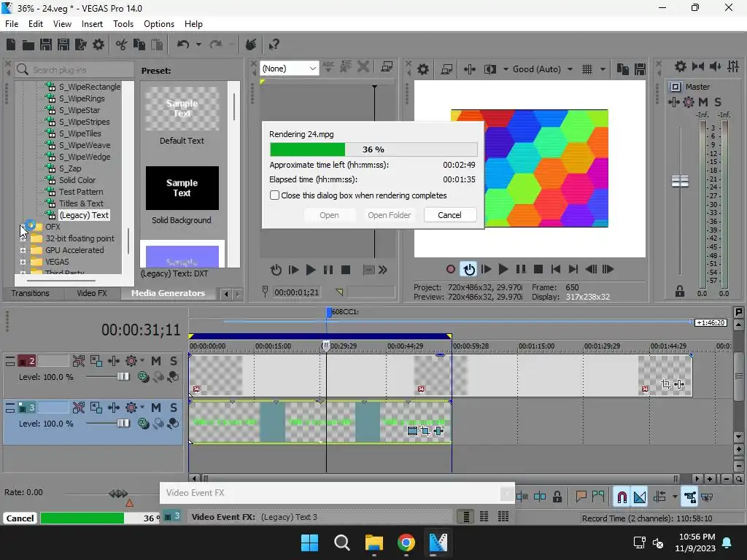Click the New project icon in toolbar
Viewport: 747px width, 560px height.
pos(10,44)
